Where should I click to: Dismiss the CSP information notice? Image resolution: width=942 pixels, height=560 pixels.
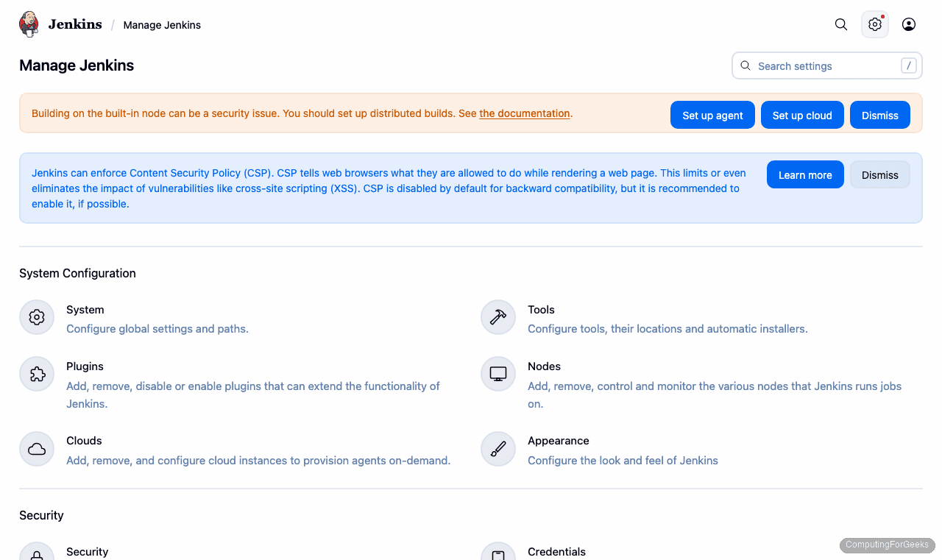(x=879, y=174)
